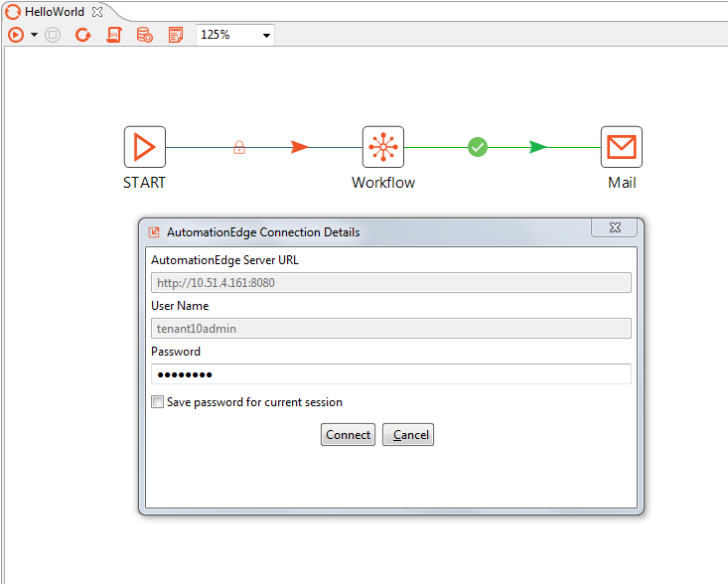This screenshot has height=584, width=728.
Task: Click the AutomationEdge Server URL field
Action: [391, 283]
